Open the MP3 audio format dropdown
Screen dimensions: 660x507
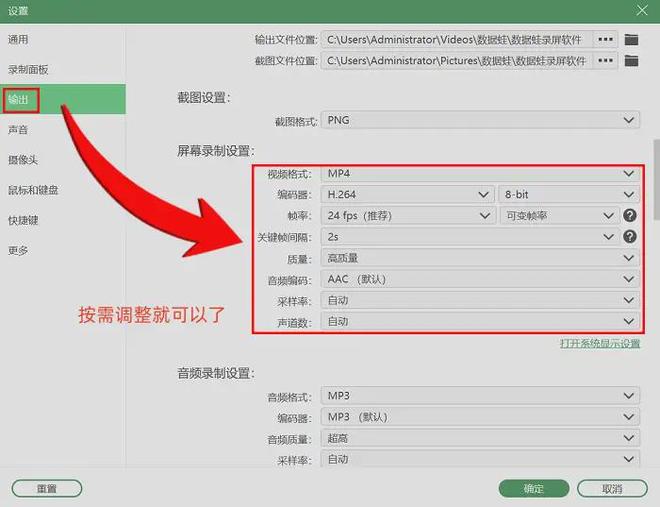480,396
